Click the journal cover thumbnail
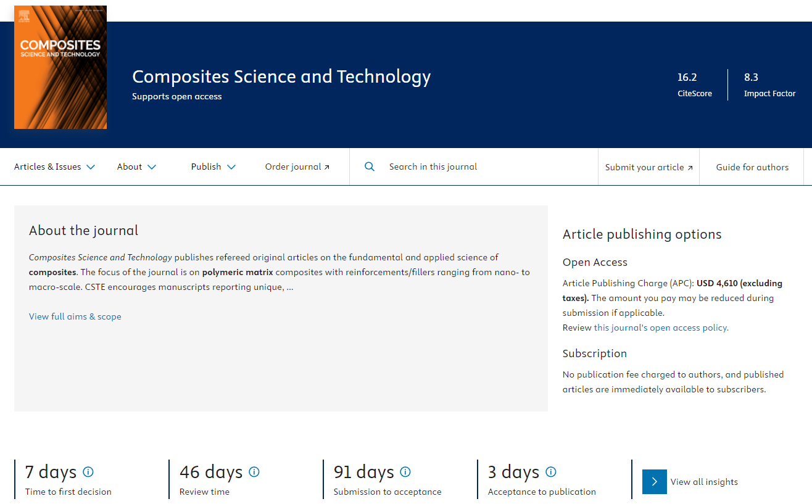The image size is (812, 504). coord(60,67)
